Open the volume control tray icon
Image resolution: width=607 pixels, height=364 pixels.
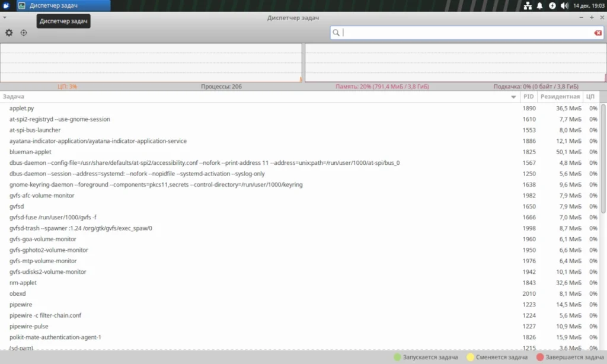564,5
